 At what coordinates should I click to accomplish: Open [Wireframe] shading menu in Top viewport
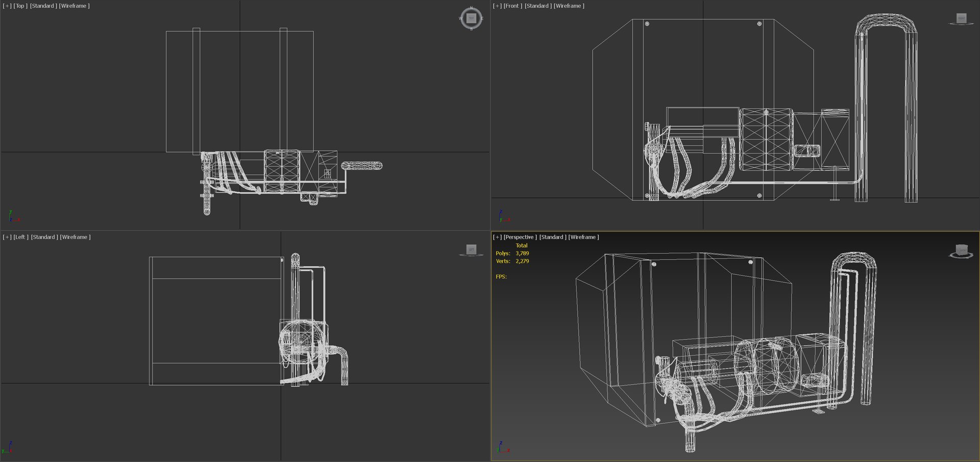tap(75, 6)
